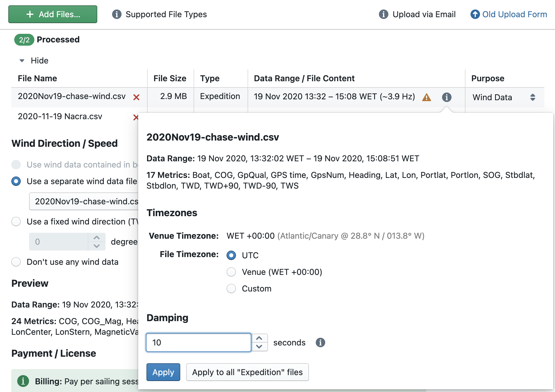
Task: Click the 2.9 MB file size cell
Action: [x=173, y=96]
